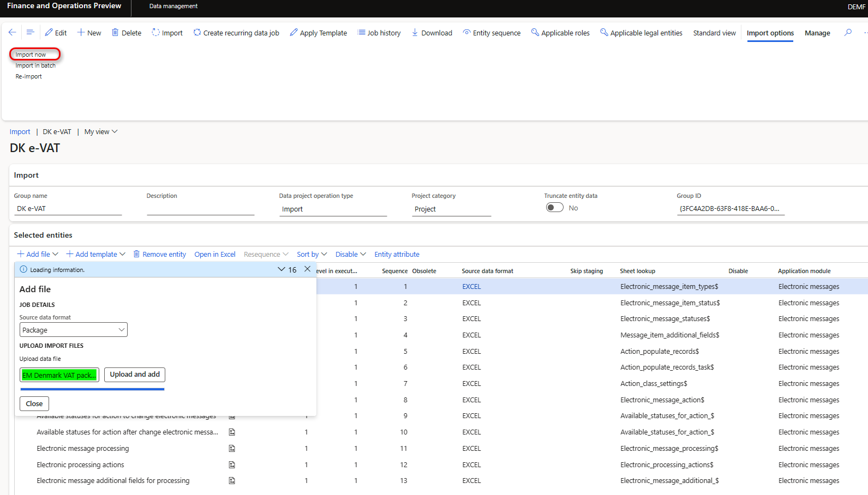The height and width of the screenshot is (495, 868).
Task: Click Action_class_settings$ sheet lookup
Action: point(654,384)
